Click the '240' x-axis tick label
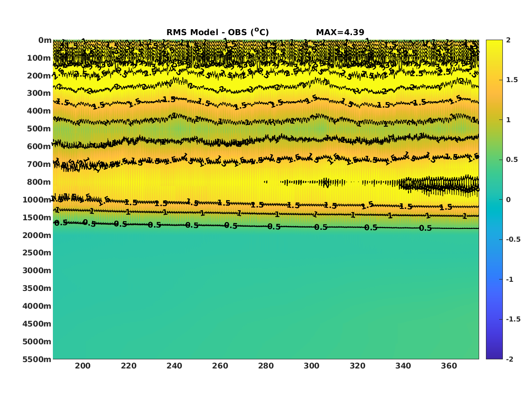Screen dimensions: 532x399 (x=175, y=366)
